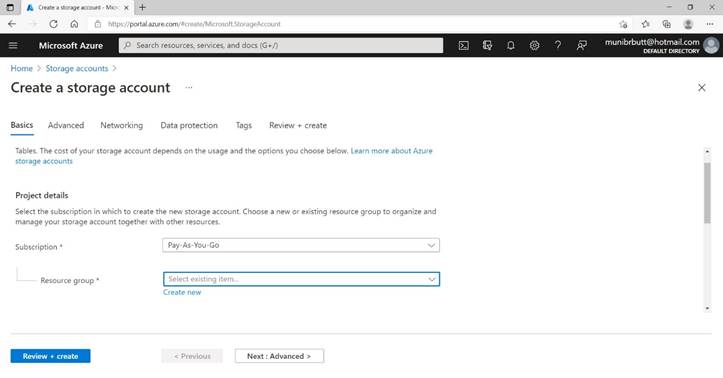Open the ellipsis next to page title
Image resolution: width=723 pixels, height=378 pixels.
coord(189,87)
